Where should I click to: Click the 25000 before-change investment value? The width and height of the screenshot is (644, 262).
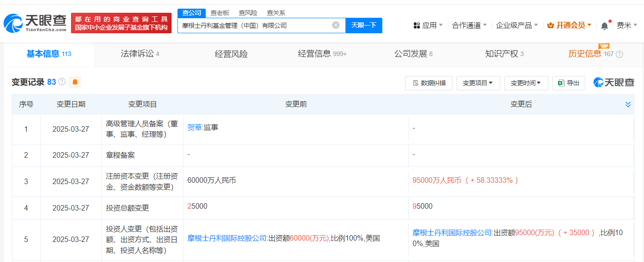[197, 206]
